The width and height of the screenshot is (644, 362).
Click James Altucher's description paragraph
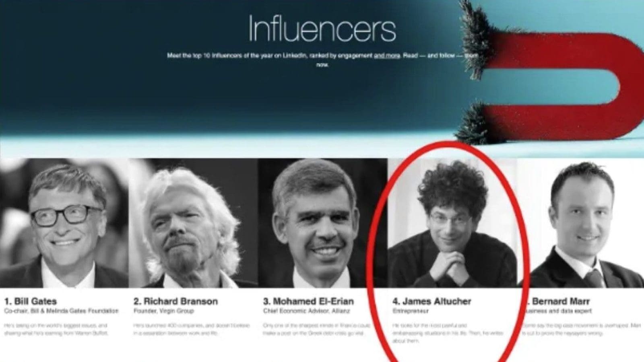tap(448, 333)
